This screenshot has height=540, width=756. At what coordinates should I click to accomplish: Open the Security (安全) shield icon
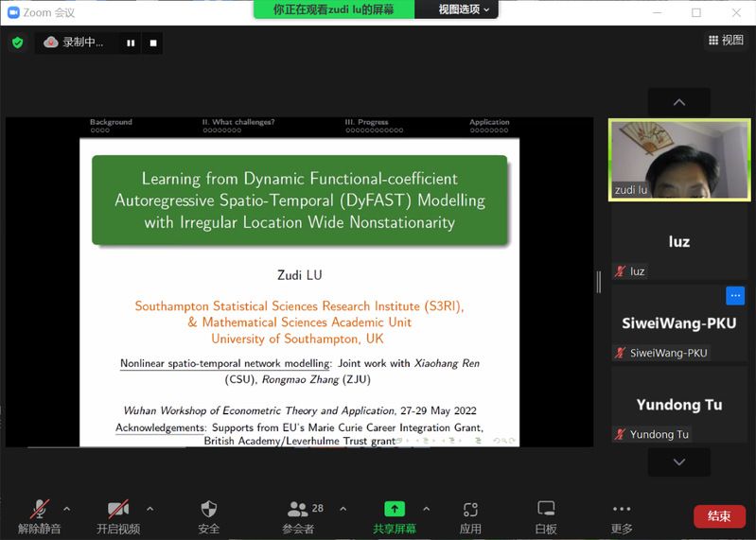point(209,509)
